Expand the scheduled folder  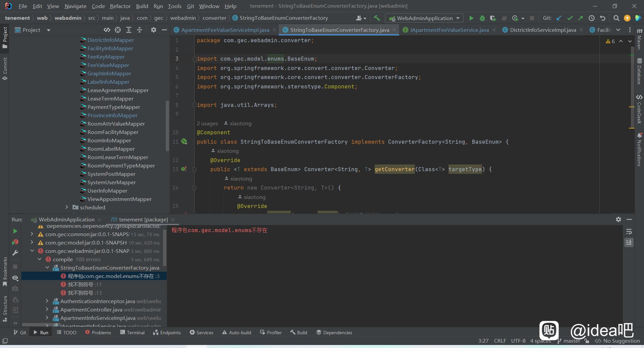(67, 207)
